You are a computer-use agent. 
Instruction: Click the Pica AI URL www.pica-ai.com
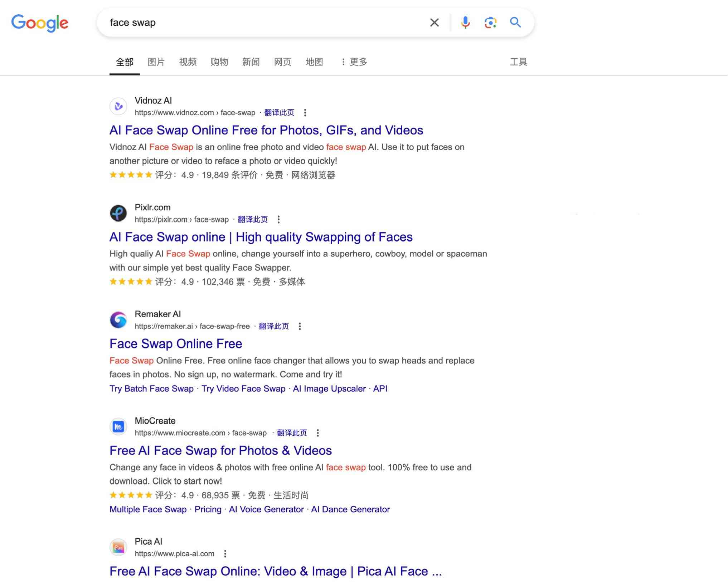(174, 554)
